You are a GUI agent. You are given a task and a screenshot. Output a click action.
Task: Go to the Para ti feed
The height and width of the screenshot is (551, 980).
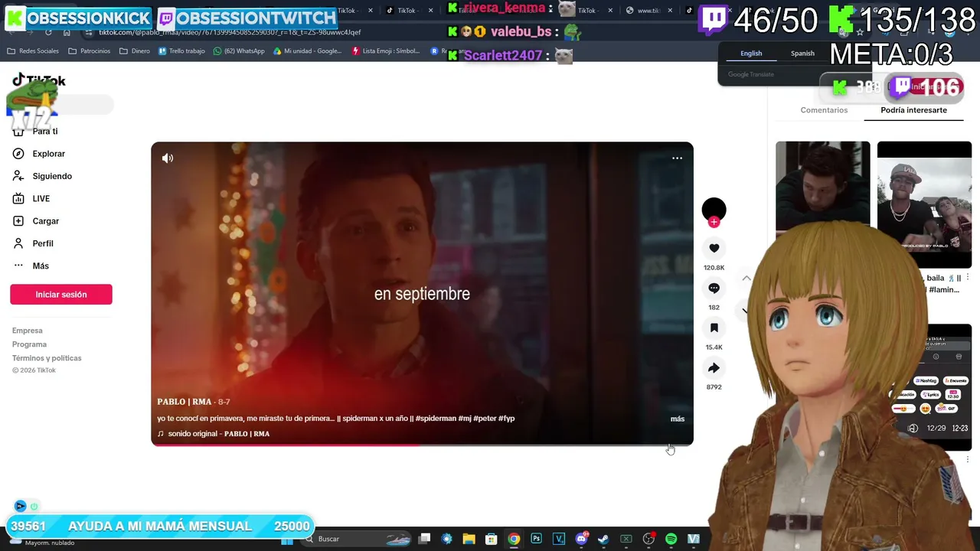click(45, 131)
